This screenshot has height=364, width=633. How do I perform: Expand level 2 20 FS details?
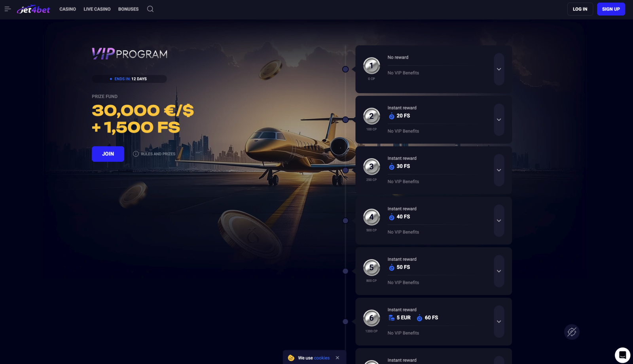(x=499, y=119)
